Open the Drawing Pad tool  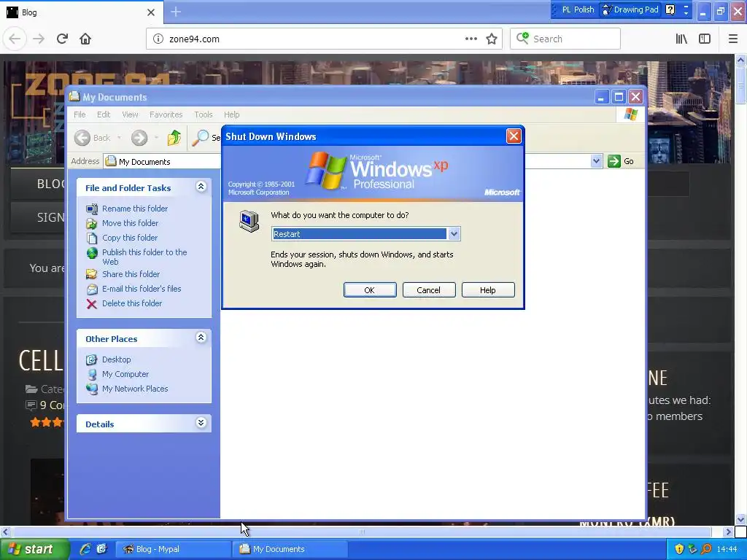point(630,9)
